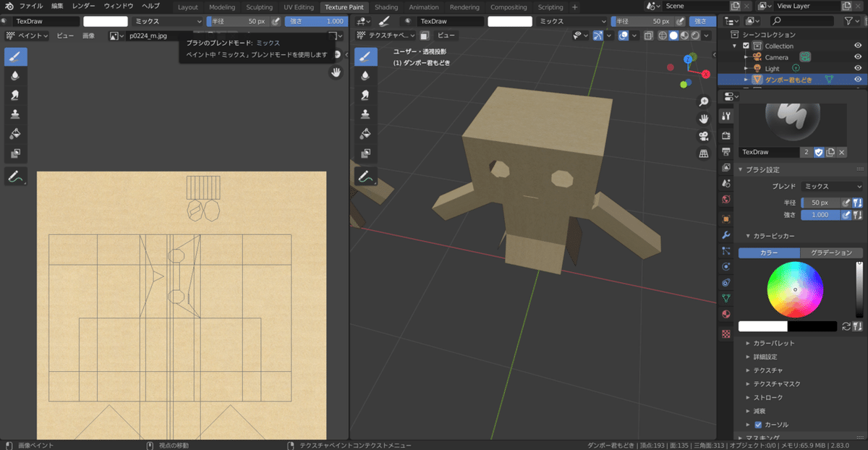The height and width of the screenshot is (450, 868).
Task: Open the レンダー menu
Action: click(83, 6)
